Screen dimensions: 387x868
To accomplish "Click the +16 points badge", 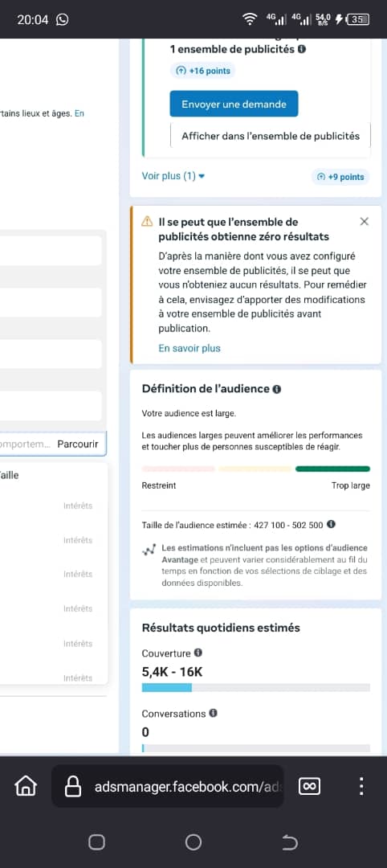I will click(203, 71).
